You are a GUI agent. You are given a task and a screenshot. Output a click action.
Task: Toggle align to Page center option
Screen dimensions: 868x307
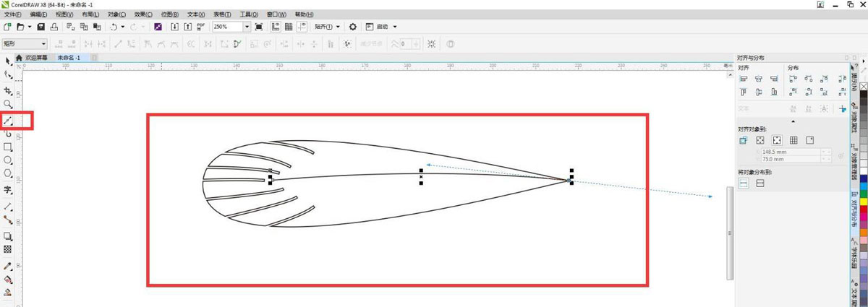pos(777,140)
